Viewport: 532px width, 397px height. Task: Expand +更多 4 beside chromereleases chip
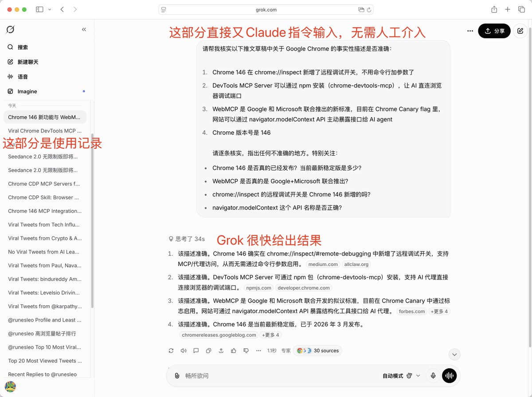(270, 335)
